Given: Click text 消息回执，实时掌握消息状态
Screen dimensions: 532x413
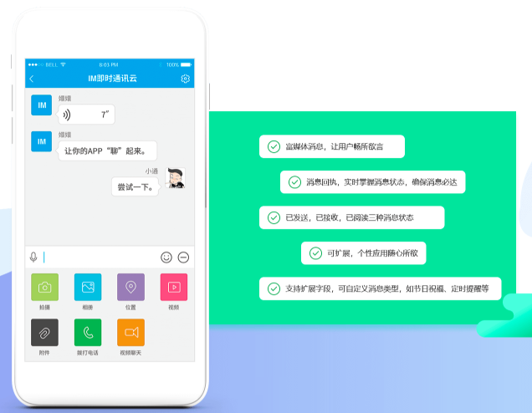Looking at the screenshot, I should tap(356, 182).
